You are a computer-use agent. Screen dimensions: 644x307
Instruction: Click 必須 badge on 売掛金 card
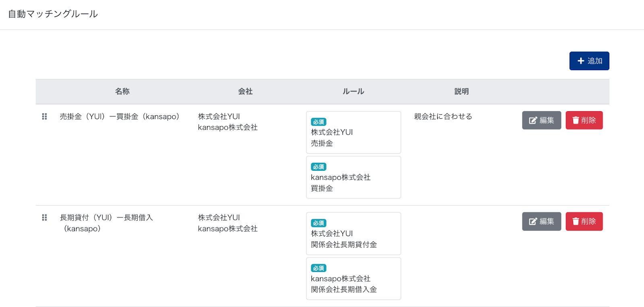point(318,122)
